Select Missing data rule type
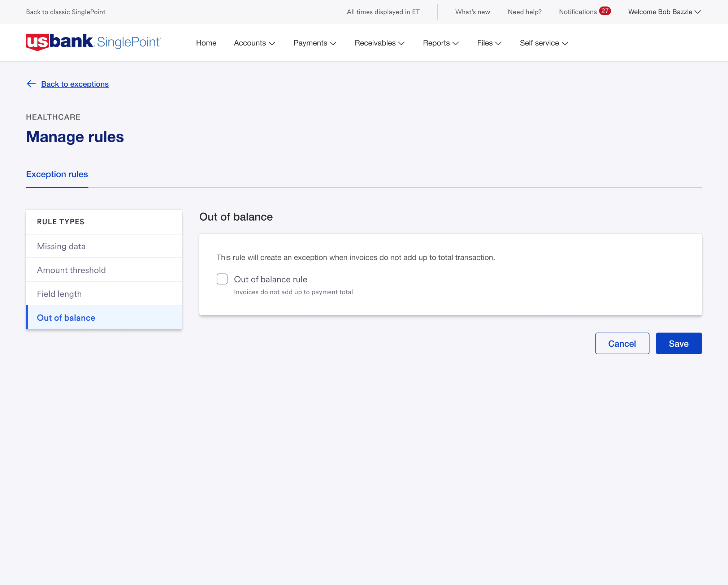Viewport: 728px width, 585px height. 61,246
